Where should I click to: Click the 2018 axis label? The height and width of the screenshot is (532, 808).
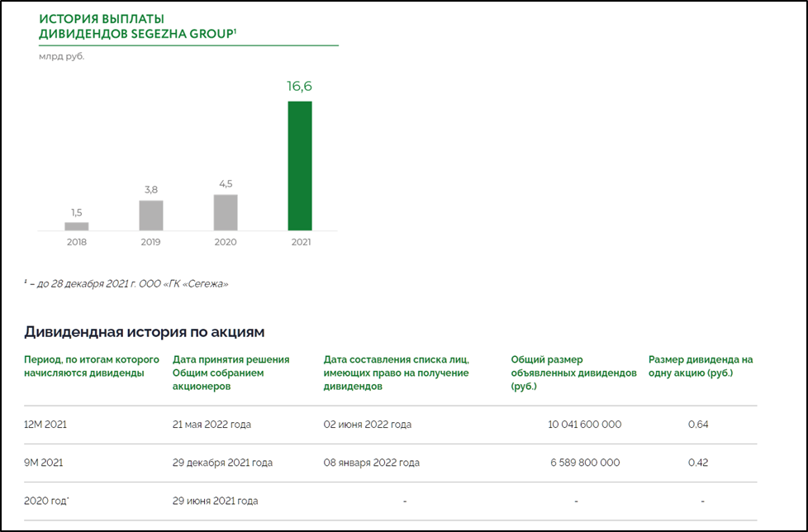(x=77, y=242)
